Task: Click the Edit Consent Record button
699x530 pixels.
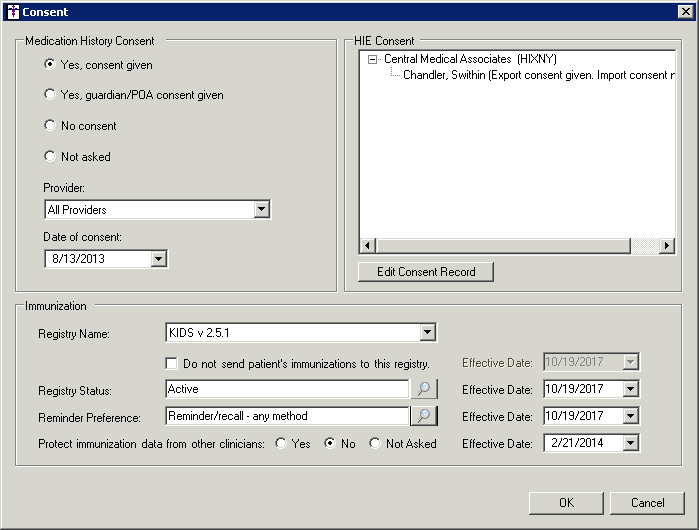Action: coord(426,272)
